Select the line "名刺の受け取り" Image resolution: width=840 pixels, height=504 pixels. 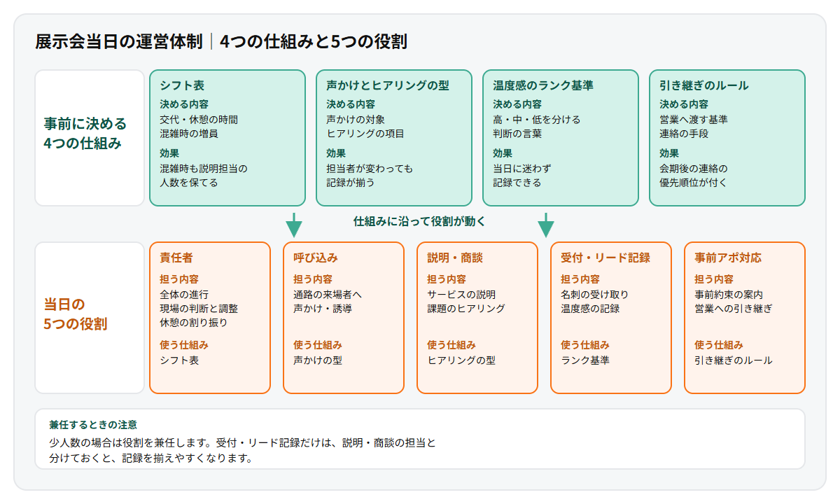point(595,295)
